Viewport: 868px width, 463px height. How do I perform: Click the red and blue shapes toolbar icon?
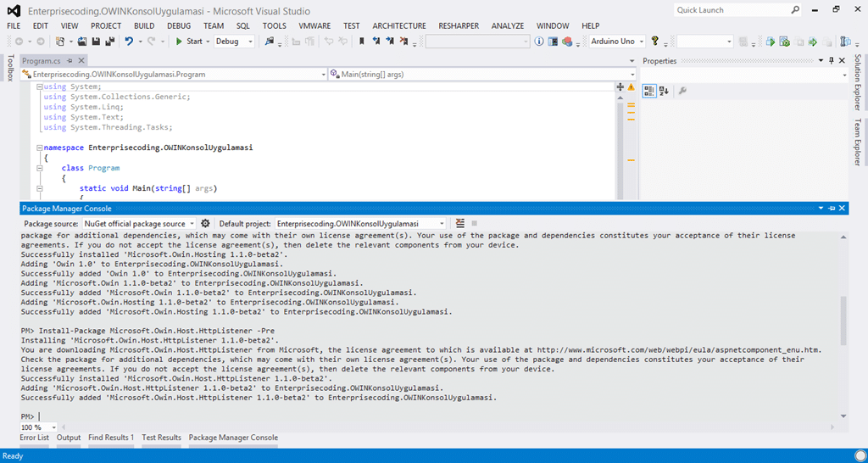point(567,42)
